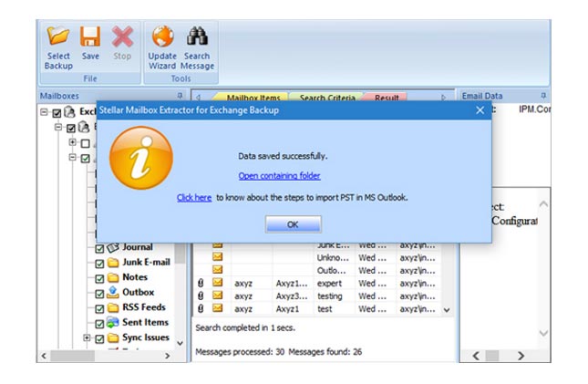Click the Junk E-mail folder icon

113,263
